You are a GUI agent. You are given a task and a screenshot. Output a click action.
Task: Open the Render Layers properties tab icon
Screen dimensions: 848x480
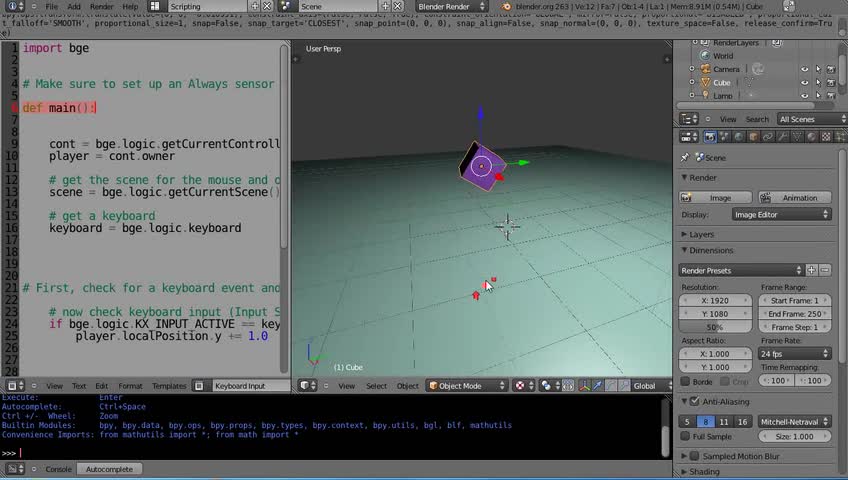tap(724, 137)
